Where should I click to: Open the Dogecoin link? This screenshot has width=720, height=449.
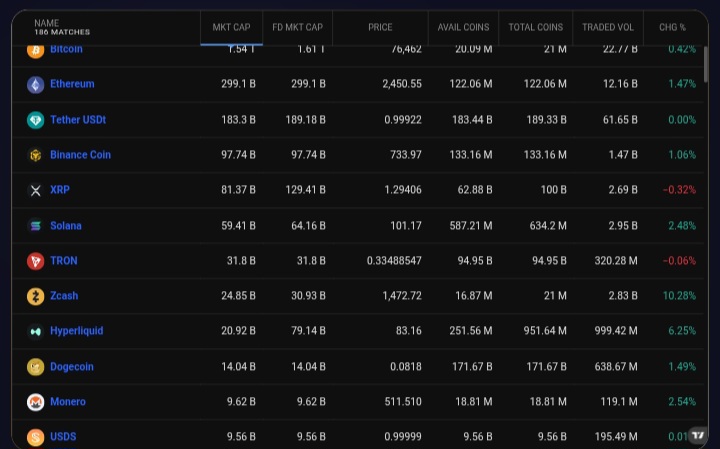click(x=72, y=367)
